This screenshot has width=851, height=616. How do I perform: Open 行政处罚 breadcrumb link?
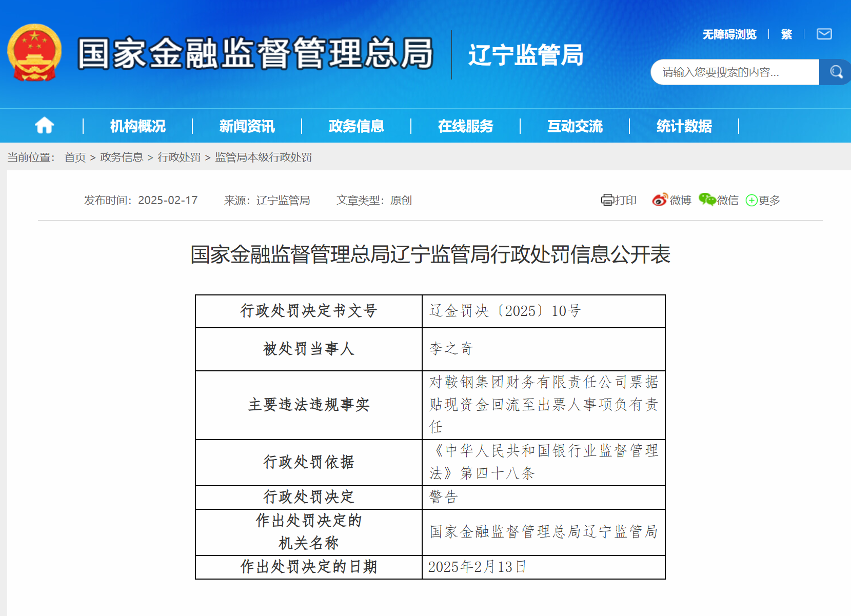click(x=179, y=157)
